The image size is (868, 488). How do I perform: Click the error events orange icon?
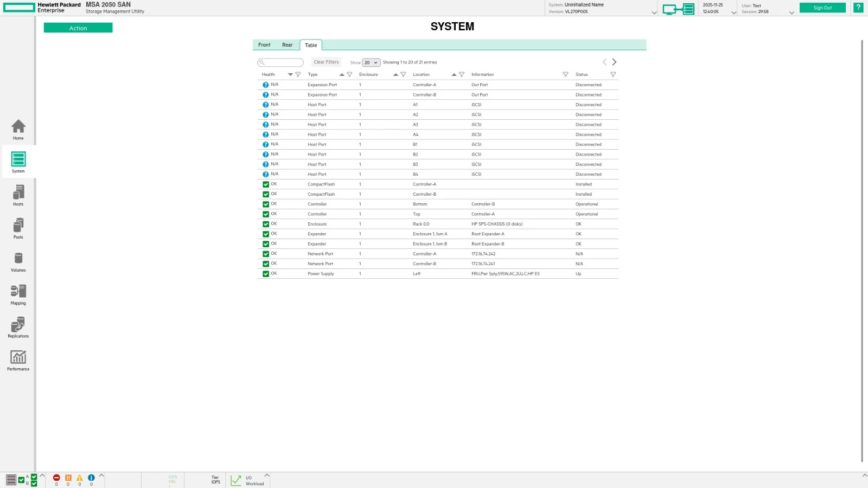pyautogui.click(x=68, y=478)
